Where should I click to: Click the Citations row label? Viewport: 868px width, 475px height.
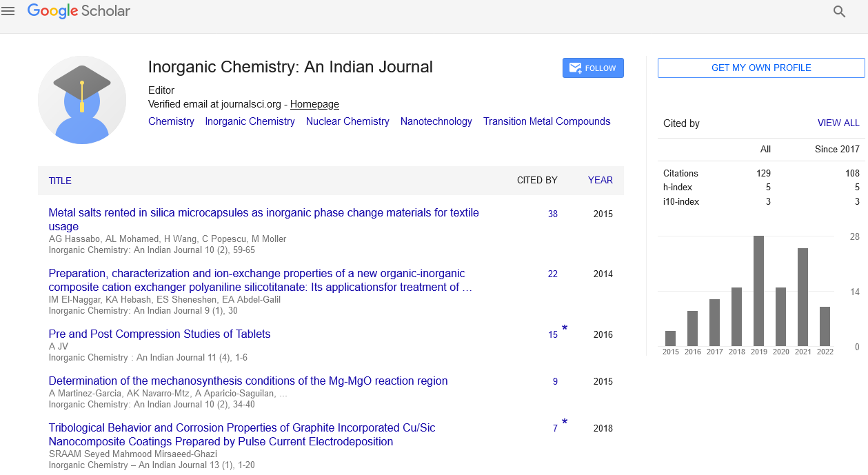point(680,174)
